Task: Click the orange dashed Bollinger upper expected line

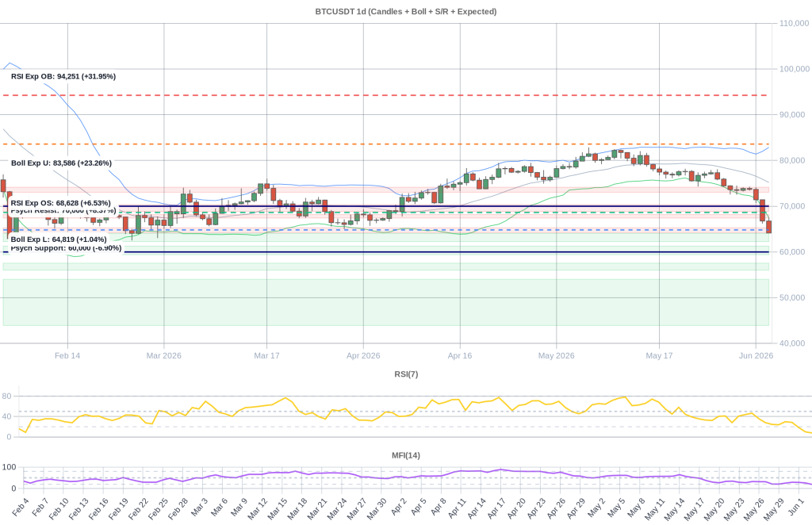Action: [386, 144]
